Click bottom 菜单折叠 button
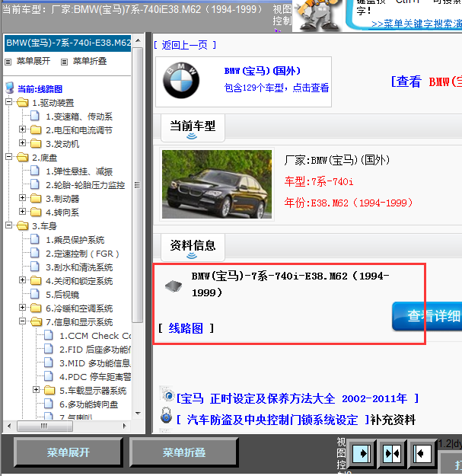 pos(184,452)
